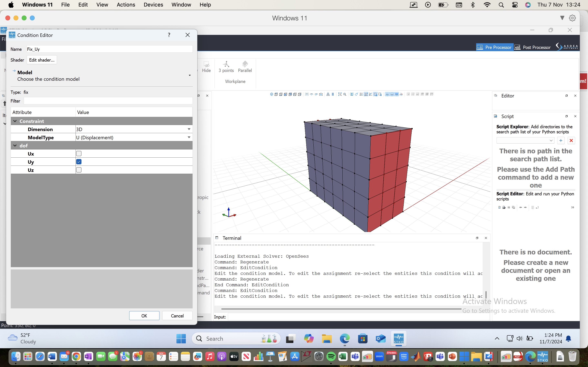Select the 3 points workplane tool
Viewport: 588px width, 367px height.
tap(226, 67)
